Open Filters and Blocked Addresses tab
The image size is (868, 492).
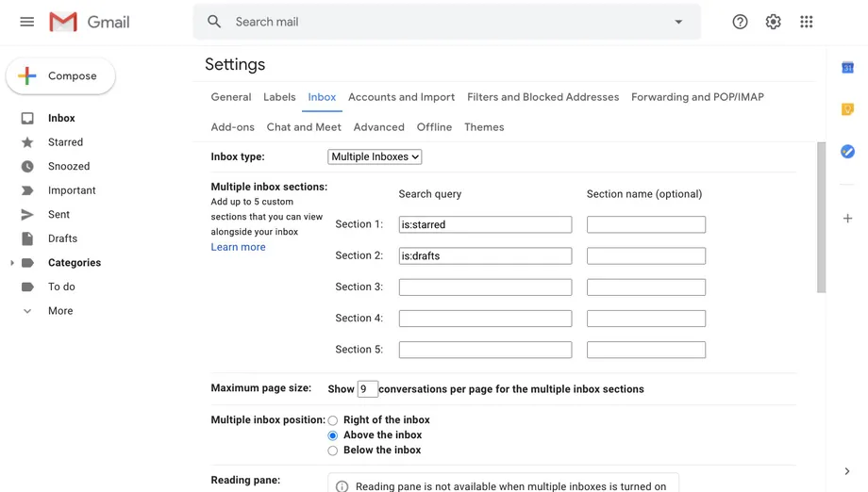pyautogui.click(x=543, y=97)
